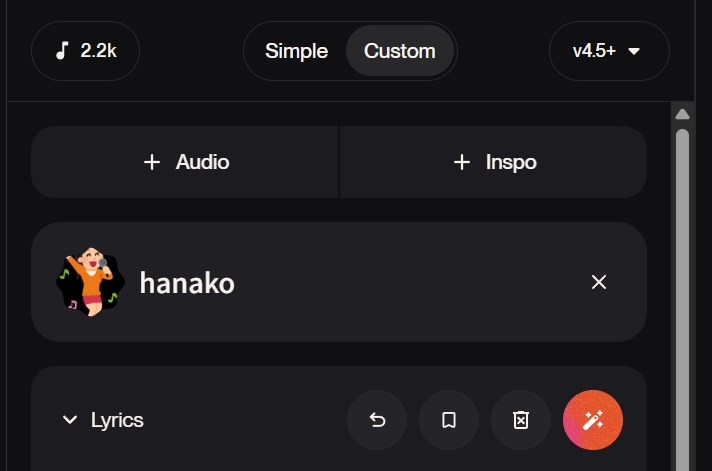Click the hanako persona name
Screen dimensions: 712x471
[x=187, y=283]
